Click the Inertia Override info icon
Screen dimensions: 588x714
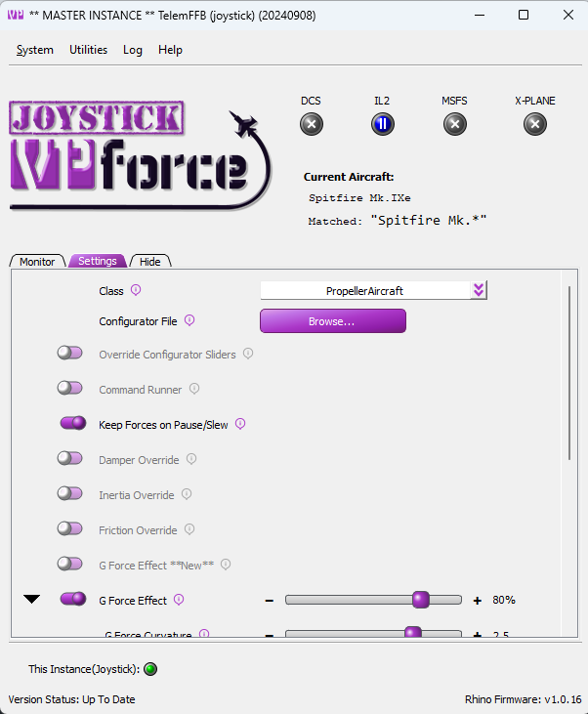click(187, 494)
